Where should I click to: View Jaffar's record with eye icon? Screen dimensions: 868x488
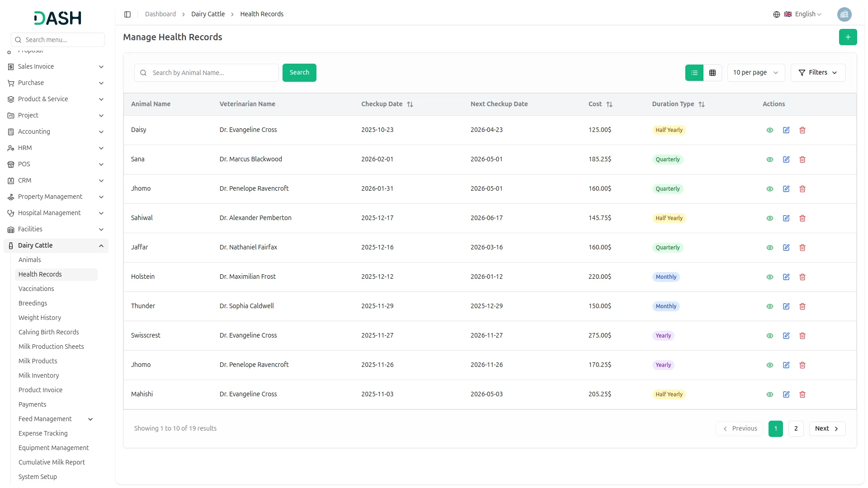[x=769, y=248]
